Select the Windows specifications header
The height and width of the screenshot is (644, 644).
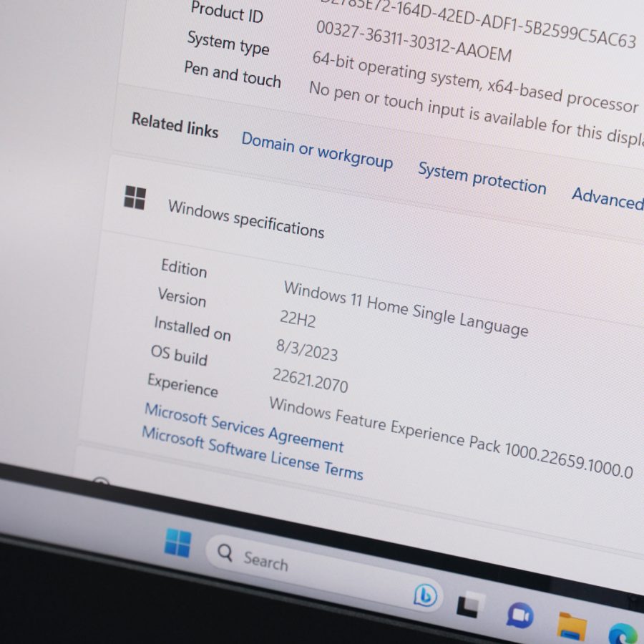pyautogui.click(x=246, y=219)
